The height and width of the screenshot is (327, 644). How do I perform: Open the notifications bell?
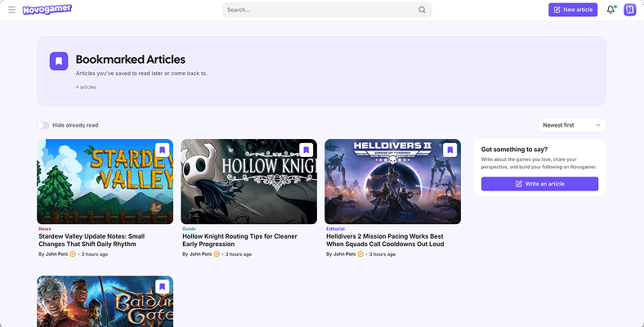click(610, 10)
